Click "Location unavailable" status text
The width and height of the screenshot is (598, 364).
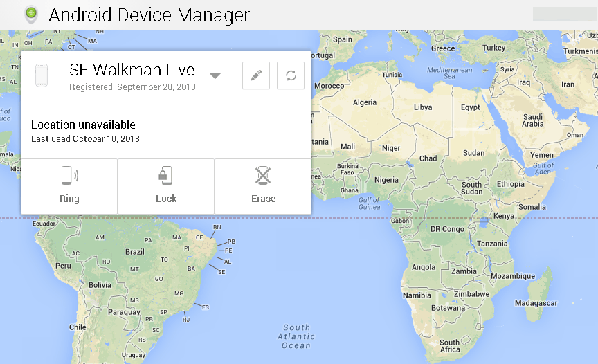click(x=83, y=125)
